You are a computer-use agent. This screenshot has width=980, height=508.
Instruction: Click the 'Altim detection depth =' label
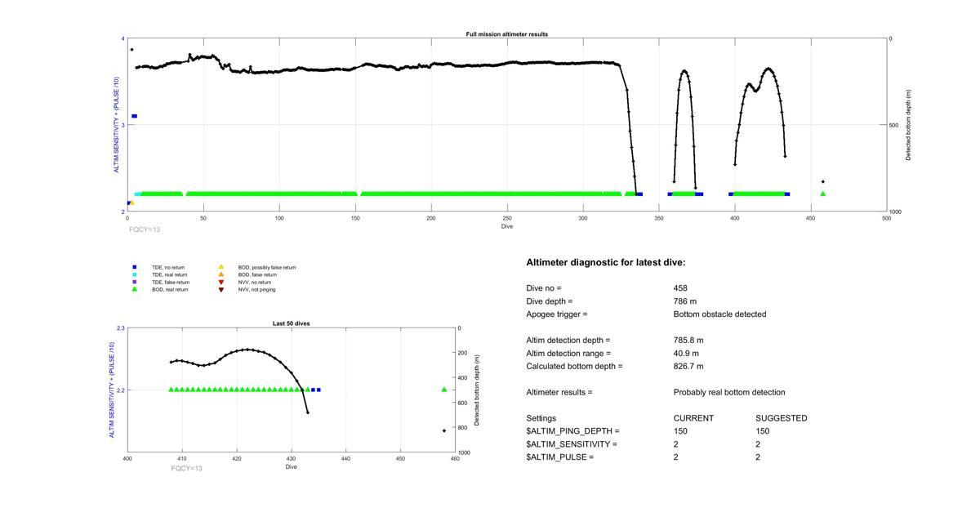point(568,341)
